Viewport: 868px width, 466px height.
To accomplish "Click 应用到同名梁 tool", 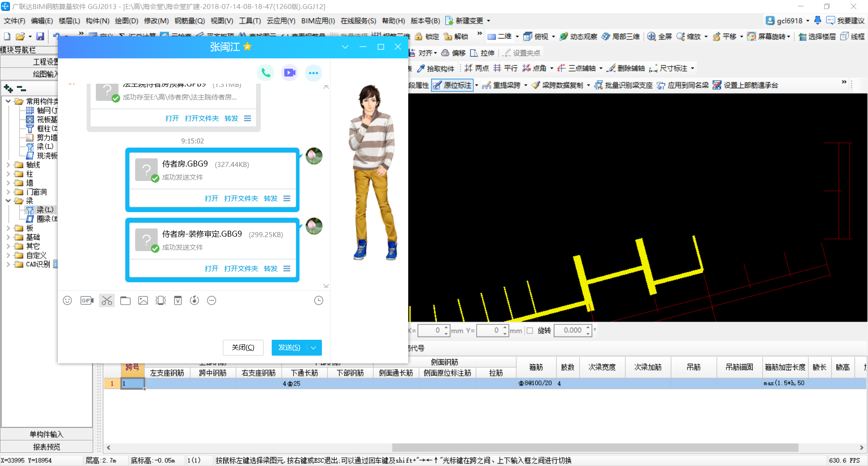I will (x=683, y=85).
